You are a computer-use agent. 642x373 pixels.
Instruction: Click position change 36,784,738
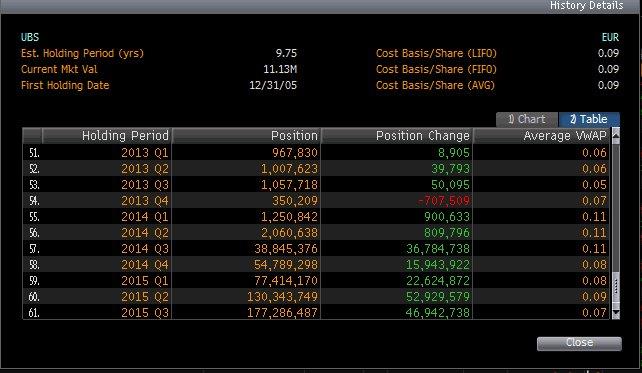tap(438, 249)
